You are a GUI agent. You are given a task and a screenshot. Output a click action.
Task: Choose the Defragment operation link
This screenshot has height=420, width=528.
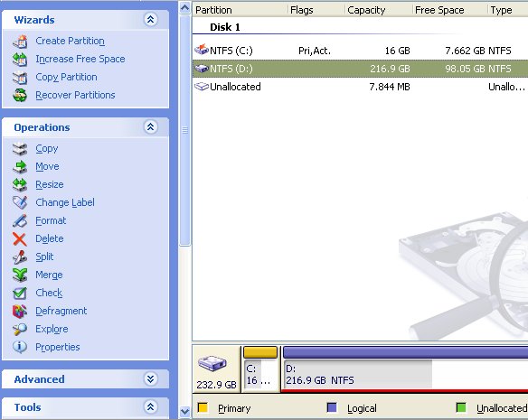[61, 312]
